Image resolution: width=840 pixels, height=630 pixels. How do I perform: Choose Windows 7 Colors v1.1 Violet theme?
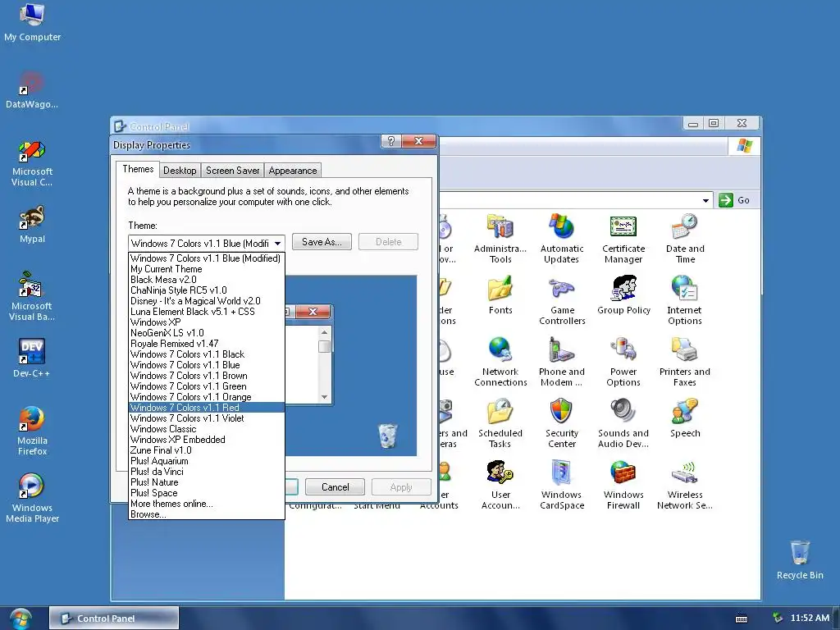[x=207, y=418]
